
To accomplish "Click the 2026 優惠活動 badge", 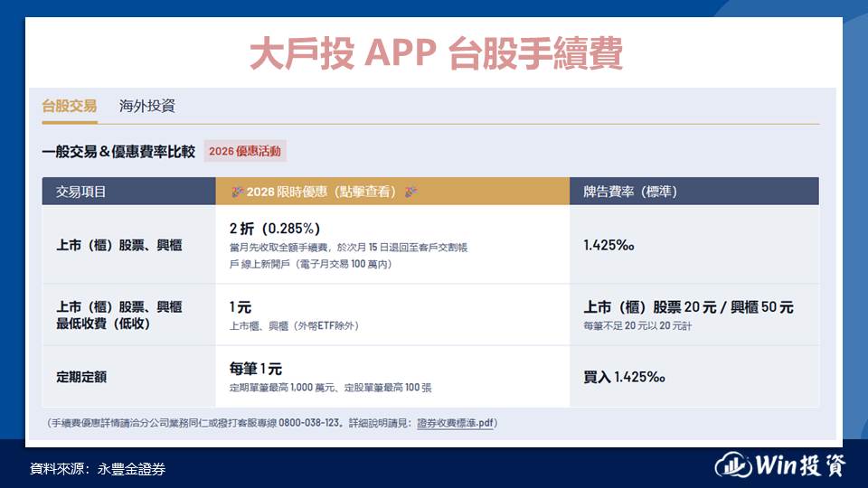I will click(245, 151).
